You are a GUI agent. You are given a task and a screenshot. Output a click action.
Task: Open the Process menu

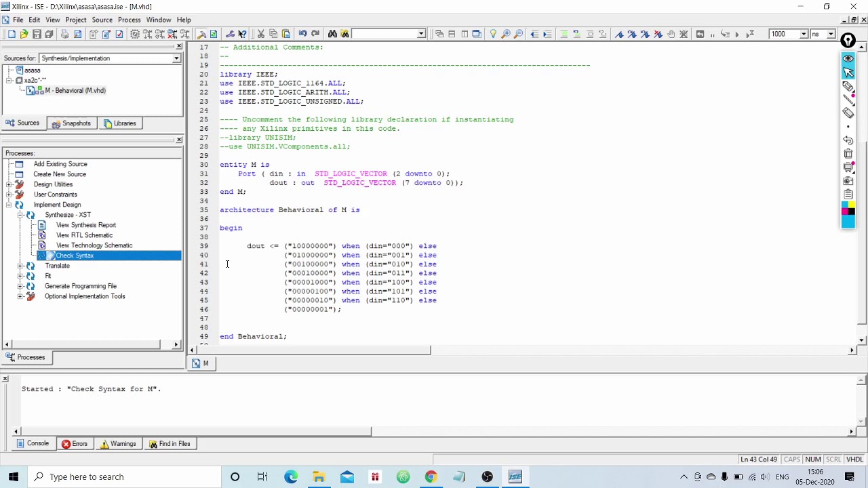pos(129,20)
